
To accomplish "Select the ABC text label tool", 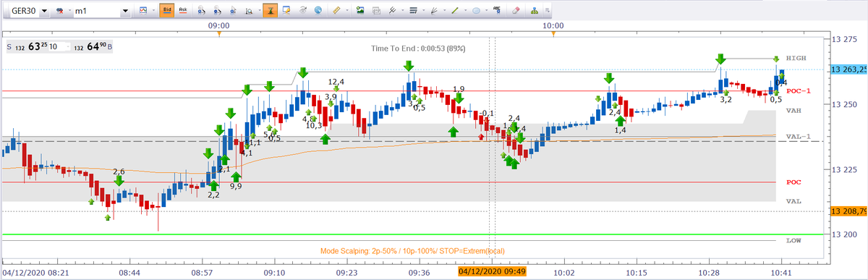I will pyautogui.click(x=497, y=11).
